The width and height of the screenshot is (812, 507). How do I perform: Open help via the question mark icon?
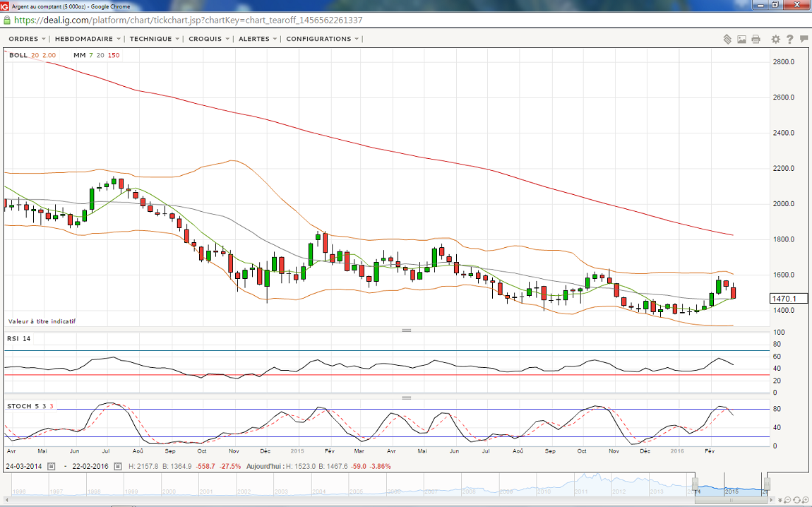[790, 40]
